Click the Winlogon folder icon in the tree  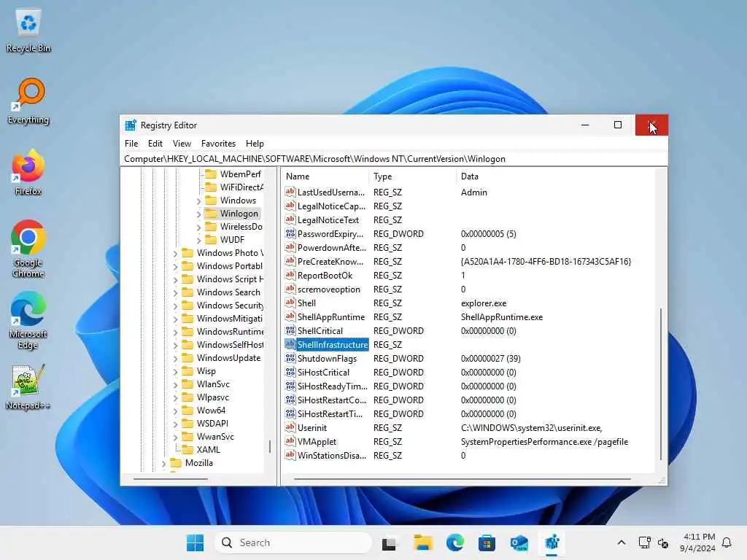pyautogui.click(x=211, y=214)
